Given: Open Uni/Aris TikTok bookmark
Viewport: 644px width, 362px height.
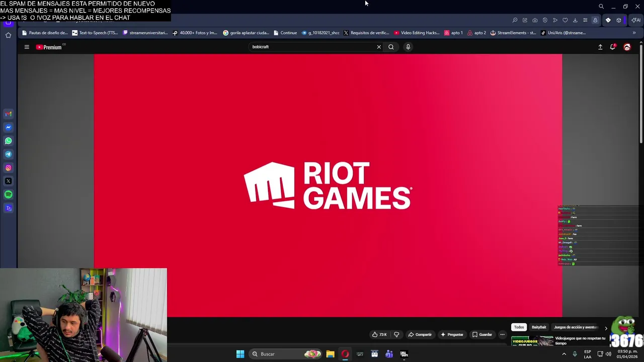Looking at the screenshot, I should pyautogui.click(x=563, y=33).
